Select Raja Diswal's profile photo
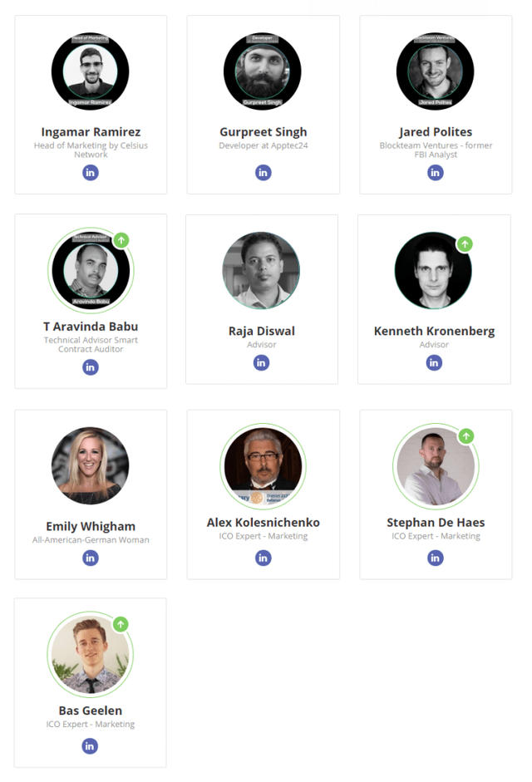Screen dimensions: 532x782 [261, 271]
